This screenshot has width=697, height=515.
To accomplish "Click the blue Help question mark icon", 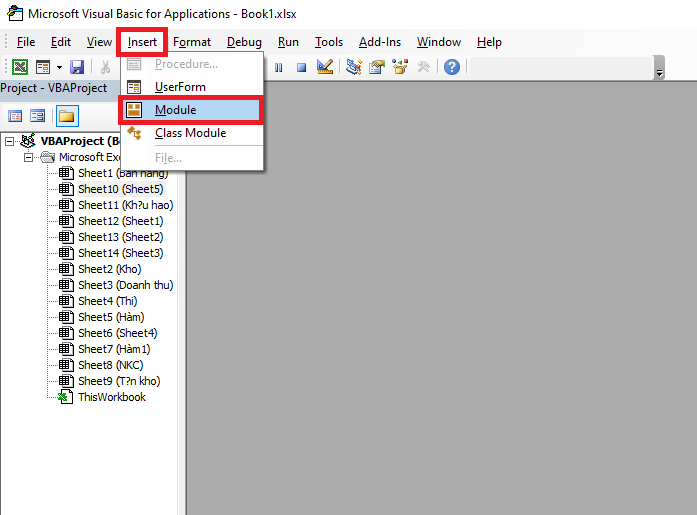I will 452,67.
